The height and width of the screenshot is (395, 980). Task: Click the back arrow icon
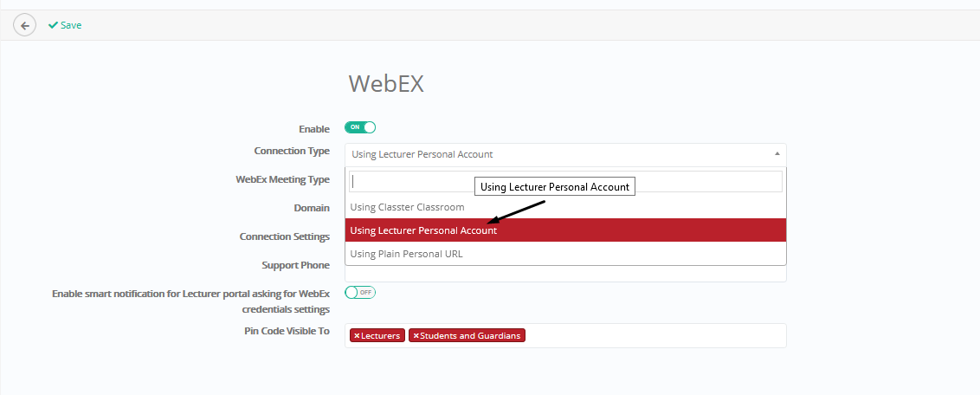[x=24, y=26]
